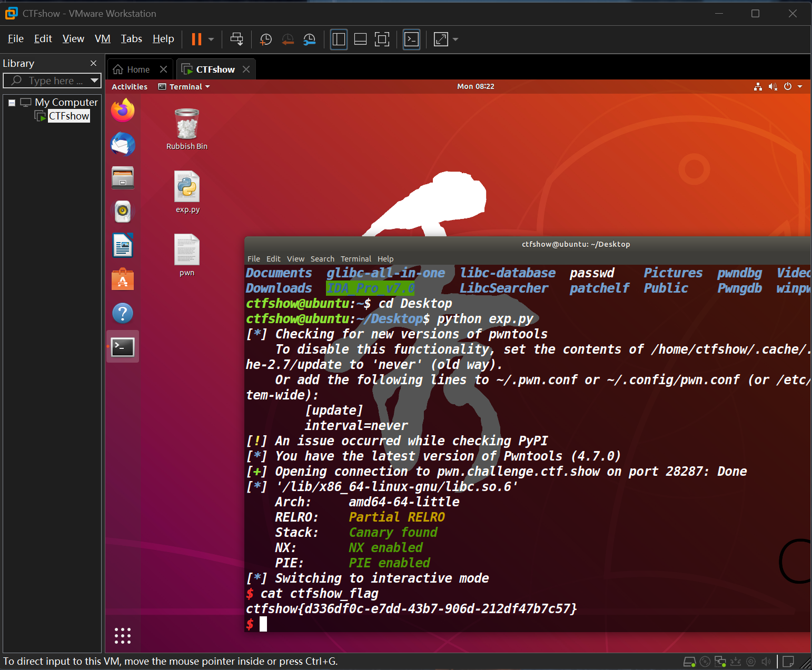The height and width of the screenshot is (670, 812).
Task: Open the Tabs menu
Action: coord(132,39)
